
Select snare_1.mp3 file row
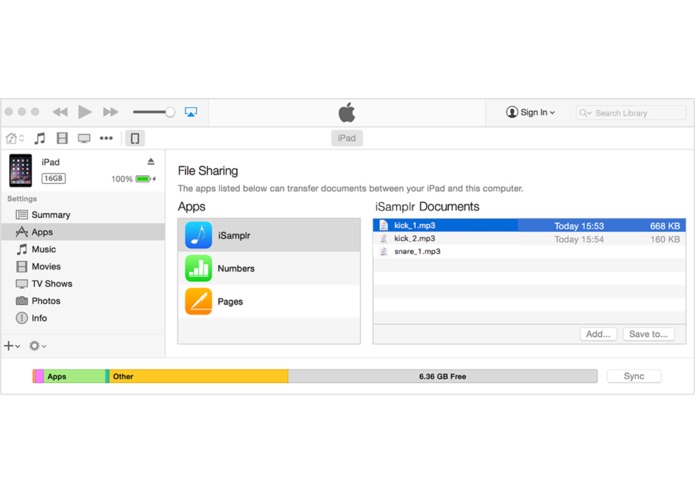[x=529, y=252]
